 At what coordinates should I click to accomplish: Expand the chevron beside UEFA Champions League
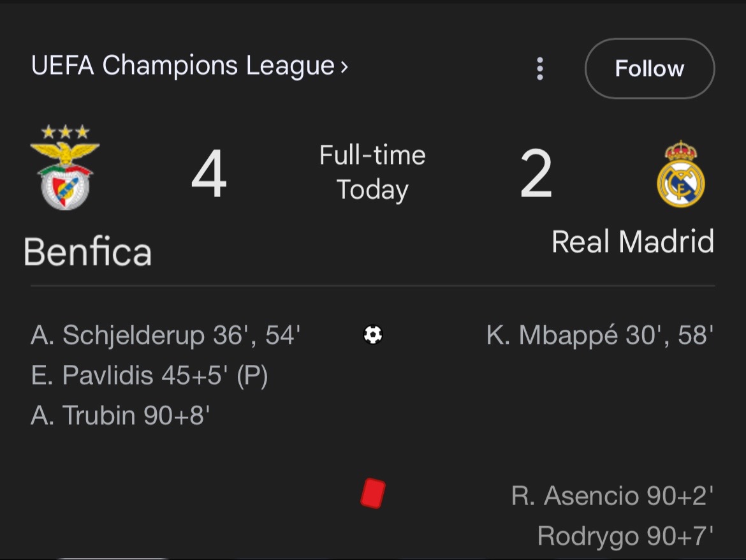[344, 67]
